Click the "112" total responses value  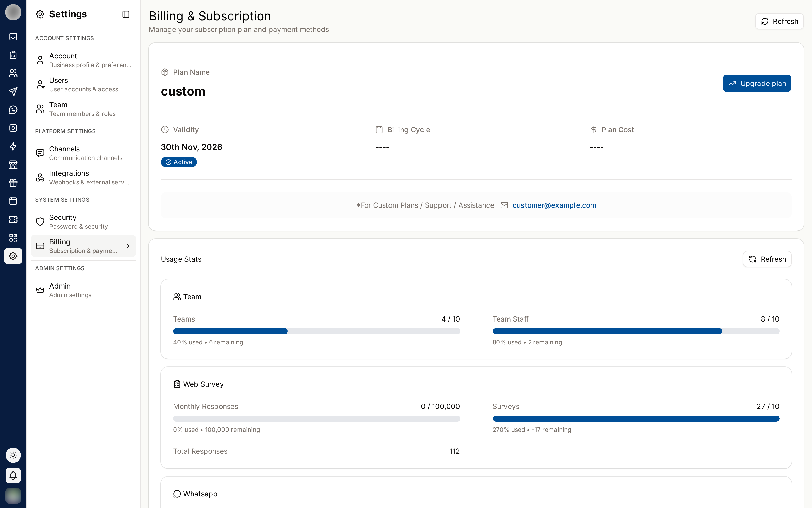tap(454, 451)
